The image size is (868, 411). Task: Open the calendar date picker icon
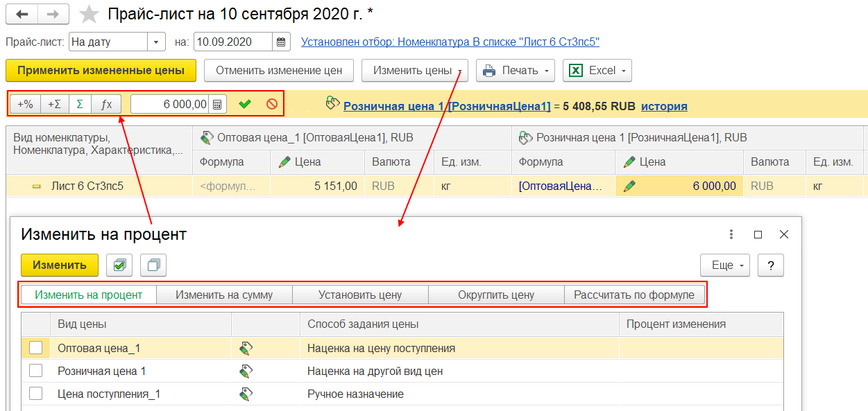click(281, 42)
